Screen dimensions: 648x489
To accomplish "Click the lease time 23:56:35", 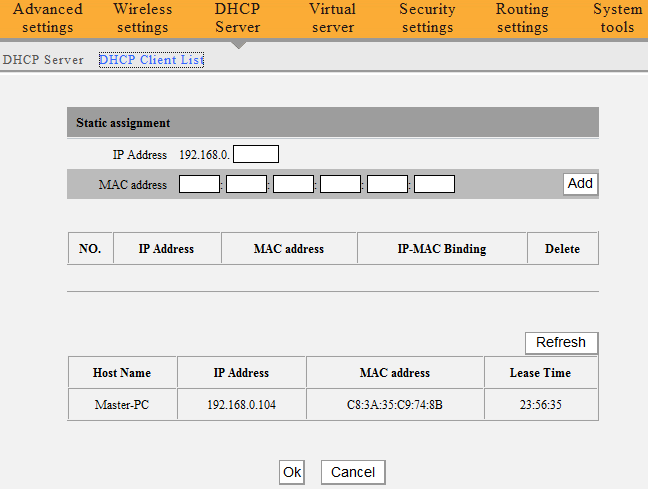I will [541, 404].
